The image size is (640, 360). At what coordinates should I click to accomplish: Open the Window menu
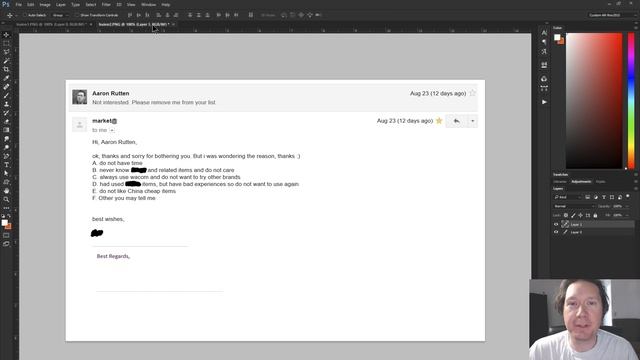(149, 4)
